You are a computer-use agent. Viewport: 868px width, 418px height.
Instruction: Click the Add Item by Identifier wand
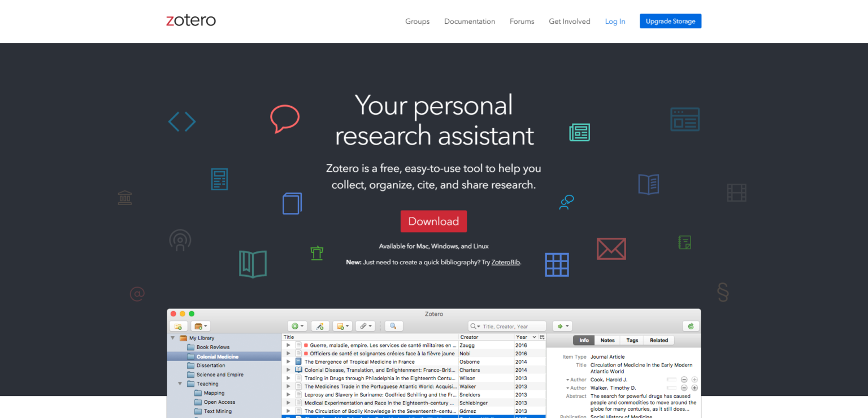320,326
